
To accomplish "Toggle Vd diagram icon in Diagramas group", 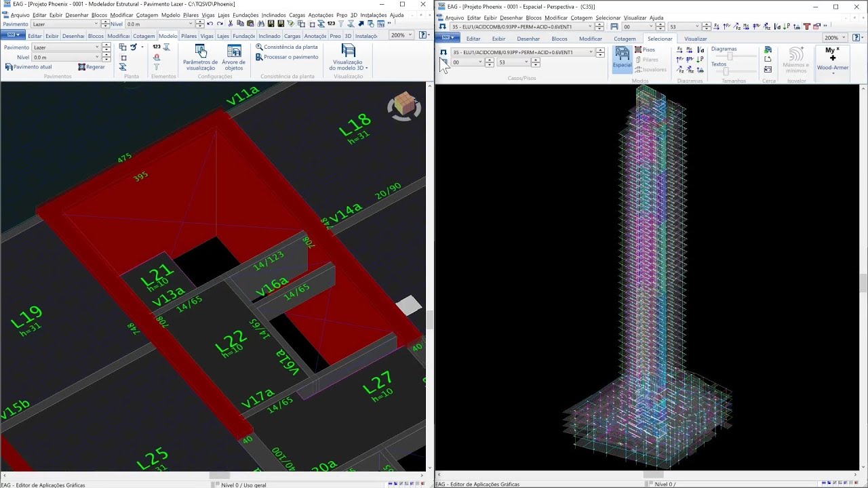I will pos(701,49).
